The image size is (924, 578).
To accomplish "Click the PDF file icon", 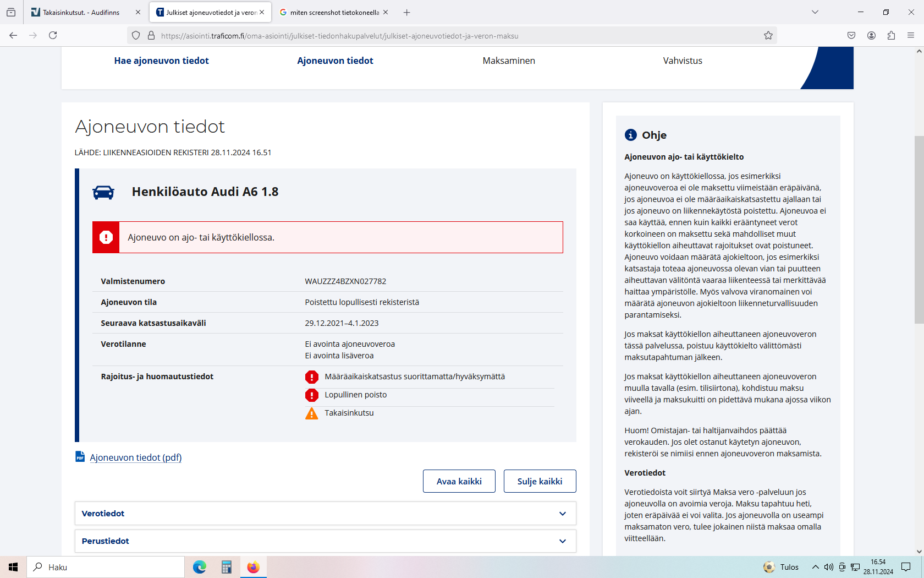I will (x=80, y=457).
